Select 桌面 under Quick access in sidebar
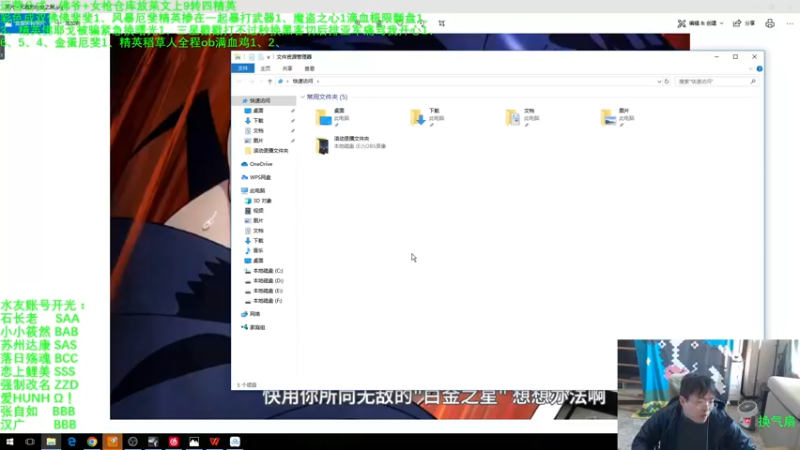This screenshot has width=800, height=450. click(258, 111)
